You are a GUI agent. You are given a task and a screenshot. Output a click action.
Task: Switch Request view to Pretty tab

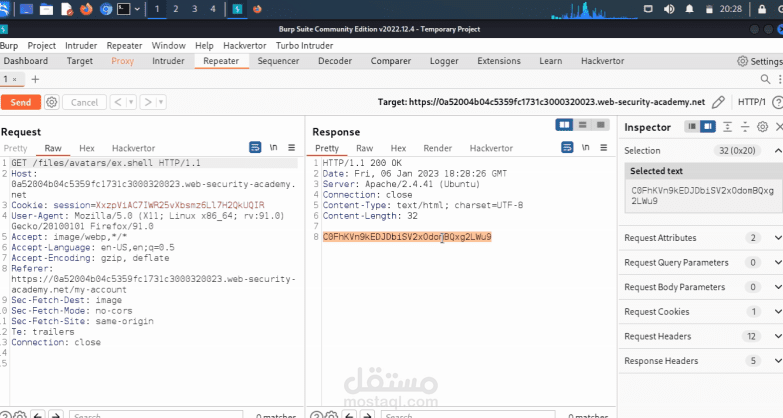coord(15,148)
